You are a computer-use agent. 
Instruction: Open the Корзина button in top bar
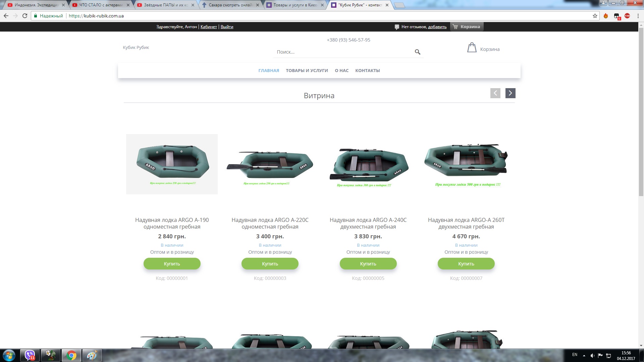467,27
